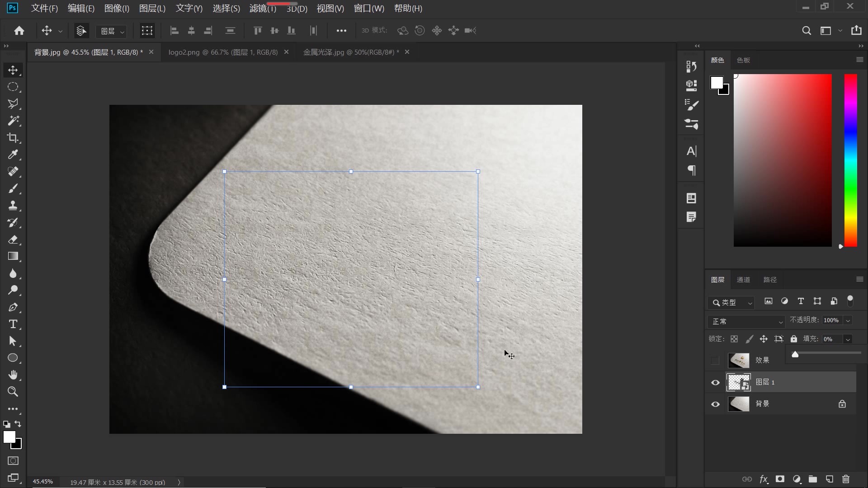Select the Horizontal Type tool
The image size is (868, 488).
[13, 324]
